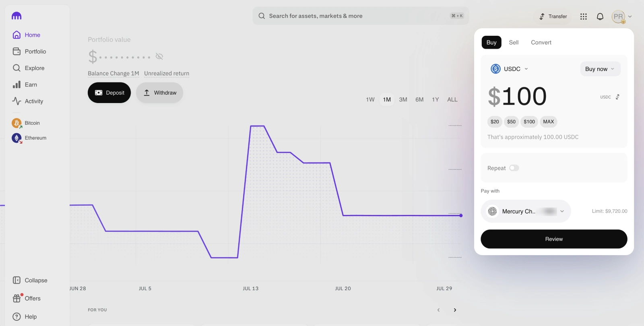This screenshot has width=644, height=326.
Task: Open the Mercury Ch.. pay with dropdown
Action: click(x=526, y=211)
